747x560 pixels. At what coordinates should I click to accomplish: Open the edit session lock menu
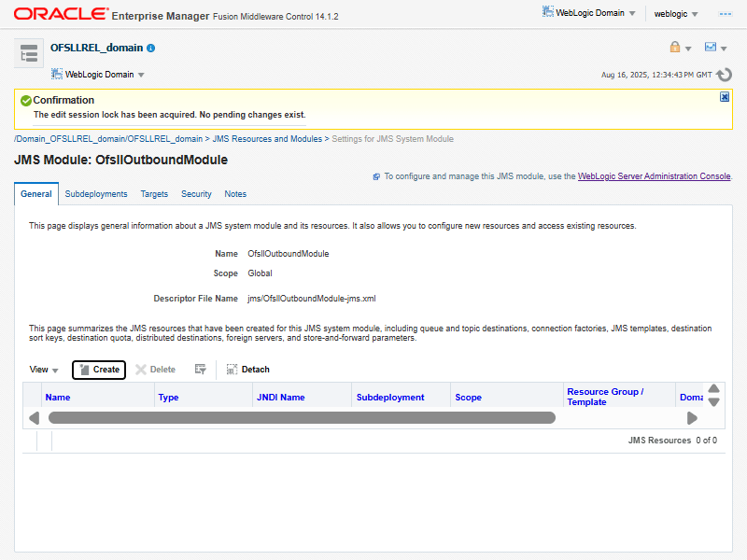click(681, 48)
